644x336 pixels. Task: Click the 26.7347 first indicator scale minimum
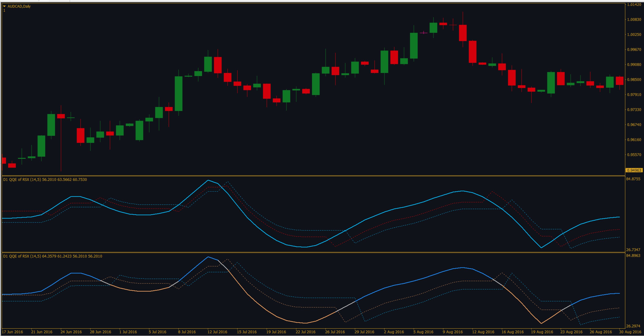[x=633, y=250]
